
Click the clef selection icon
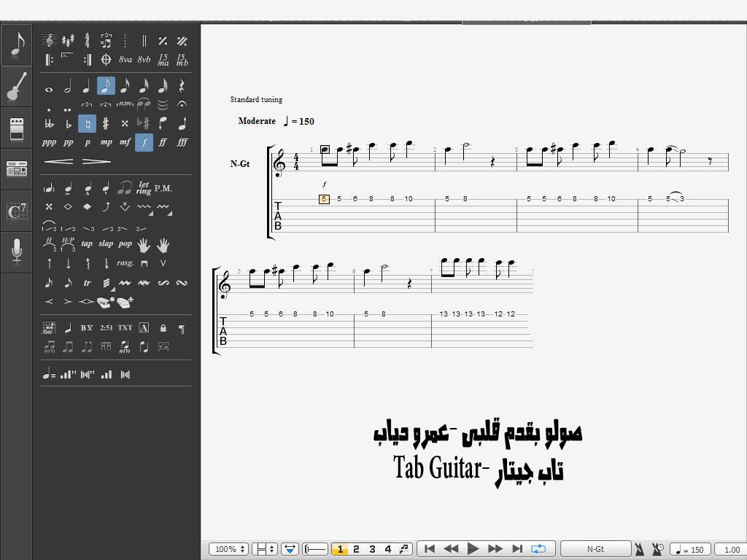tap(49, 41)
